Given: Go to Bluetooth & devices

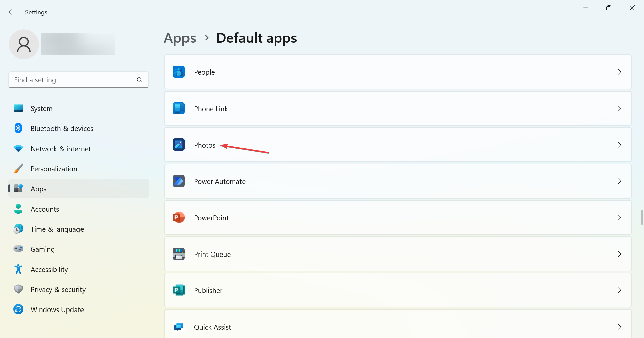Looking at the screenshot, I should [78, 128].
